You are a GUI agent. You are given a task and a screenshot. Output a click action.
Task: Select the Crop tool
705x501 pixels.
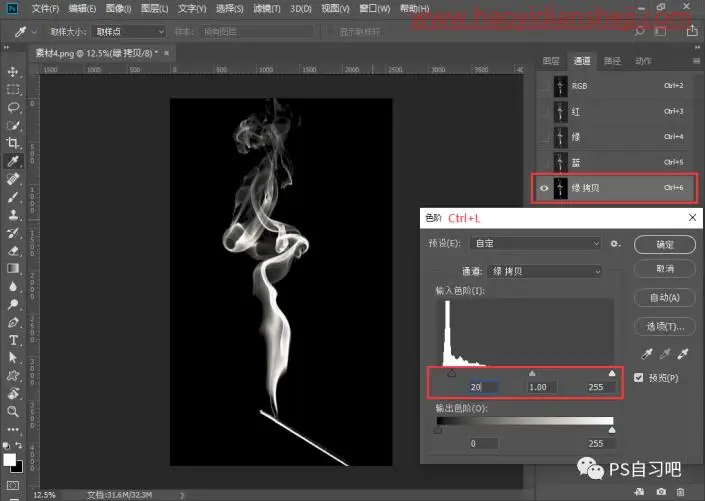(13, 143)
